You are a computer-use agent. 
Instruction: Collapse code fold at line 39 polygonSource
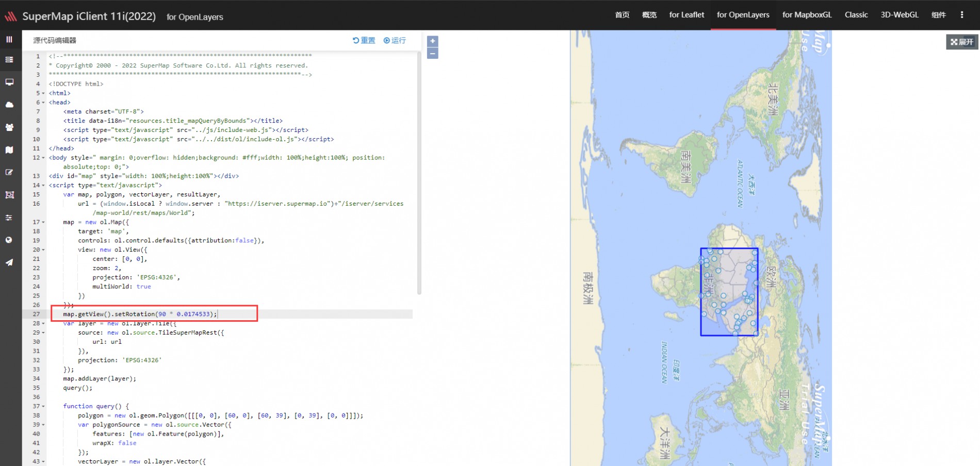point(43,425)
